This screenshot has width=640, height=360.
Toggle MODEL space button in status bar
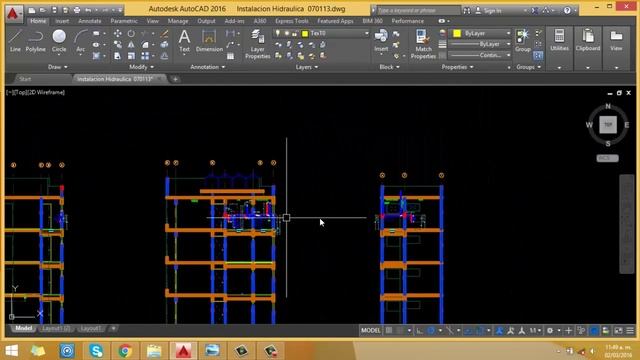[371, 331]
